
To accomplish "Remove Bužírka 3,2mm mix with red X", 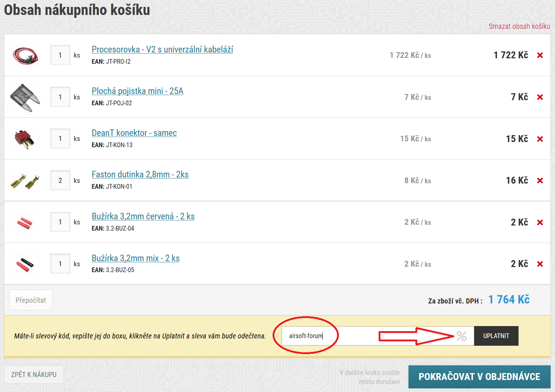I will 540,264.
